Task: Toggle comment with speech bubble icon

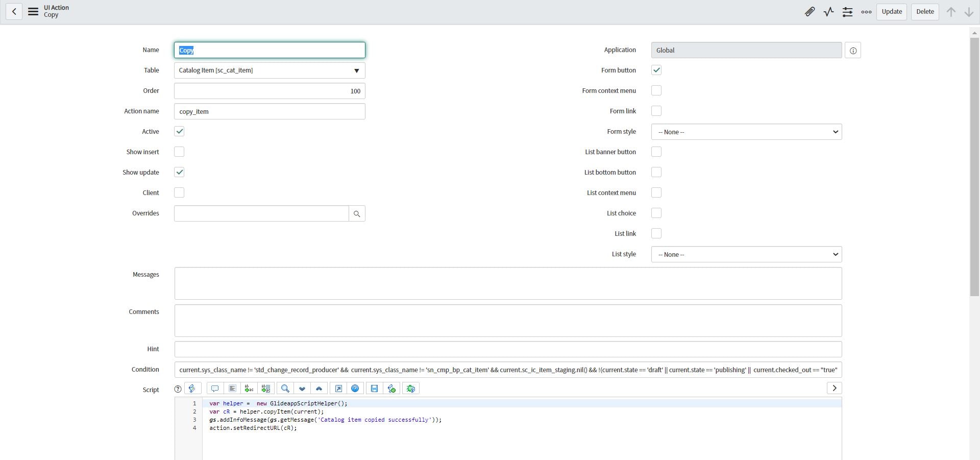Action: coord(215,389)
